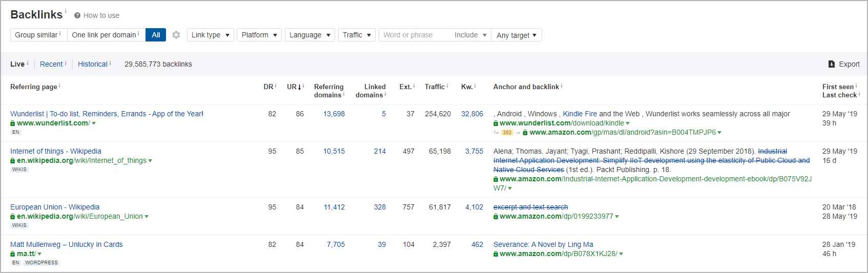The height and width of the screenshot is (273, 868).
Task: Open the Link type dropdown
Action: (211, 35)
